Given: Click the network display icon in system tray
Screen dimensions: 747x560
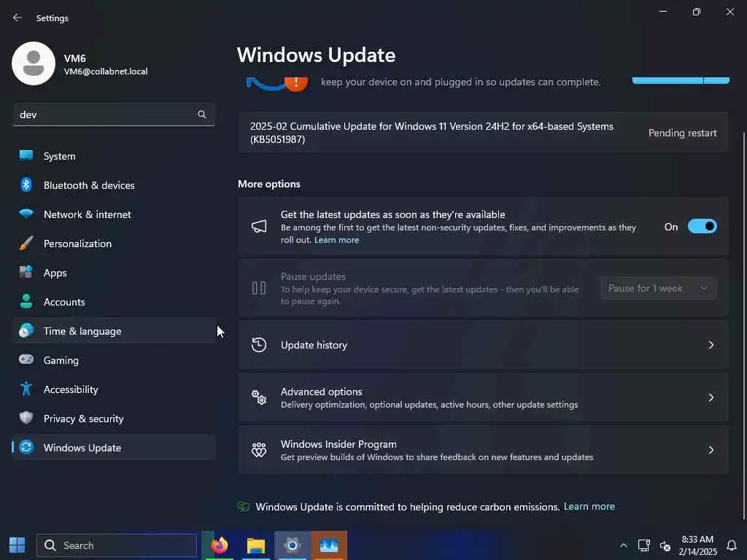Looking at the screenshot, I should click(644, 545).
